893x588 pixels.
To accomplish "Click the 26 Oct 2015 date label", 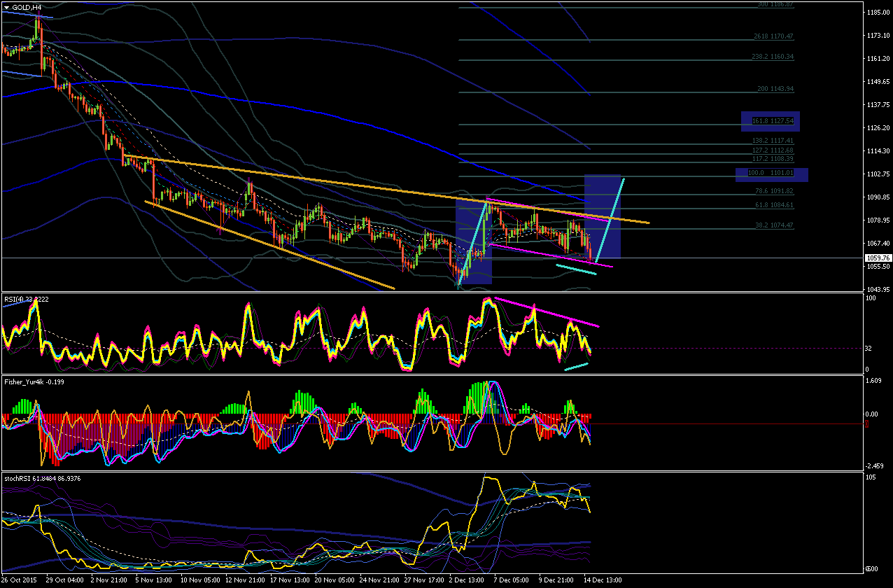I will coord(19,580).
